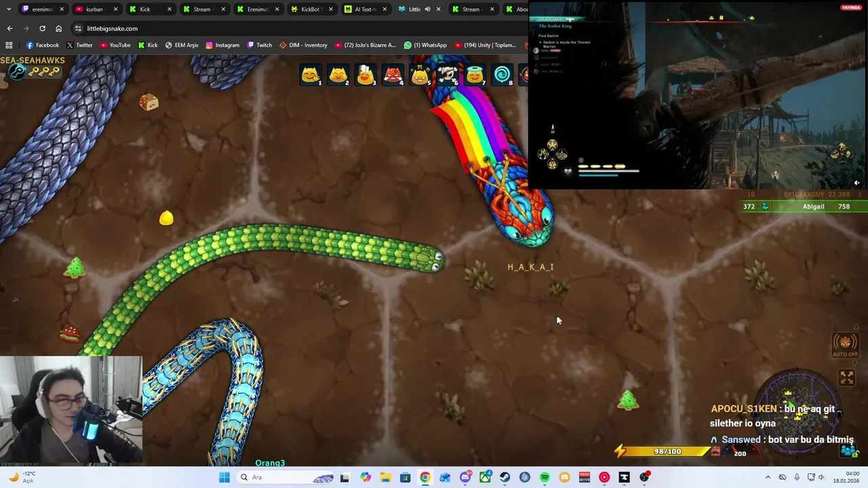Select blue spiral emote number 8
Viewport: 868px width, 488px height.
(x=502, y=75)
